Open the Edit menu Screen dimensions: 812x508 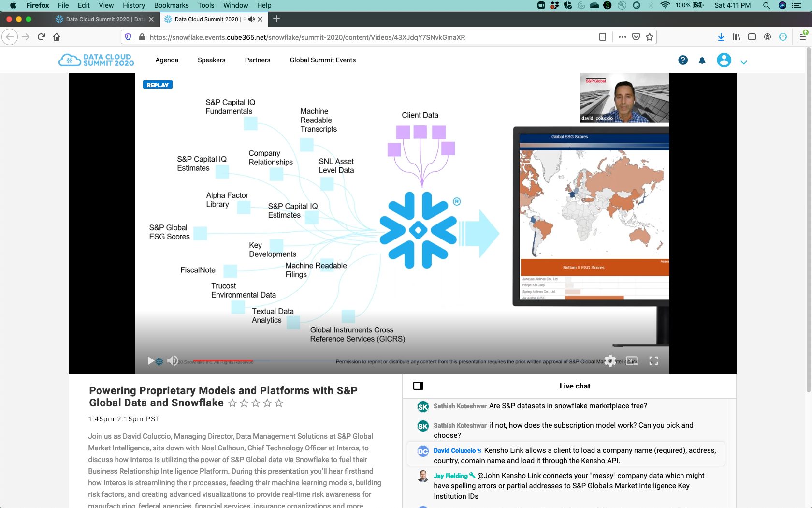click(84, 5)
